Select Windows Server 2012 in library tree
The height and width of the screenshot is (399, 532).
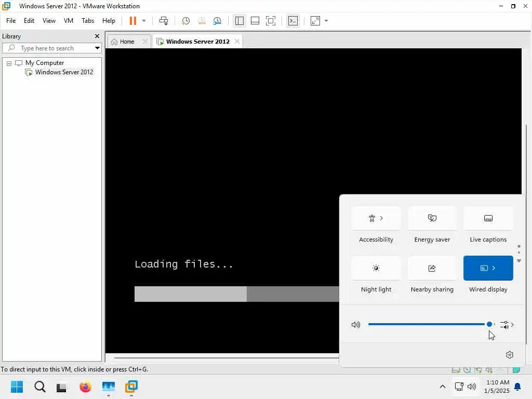click(64, 72)
